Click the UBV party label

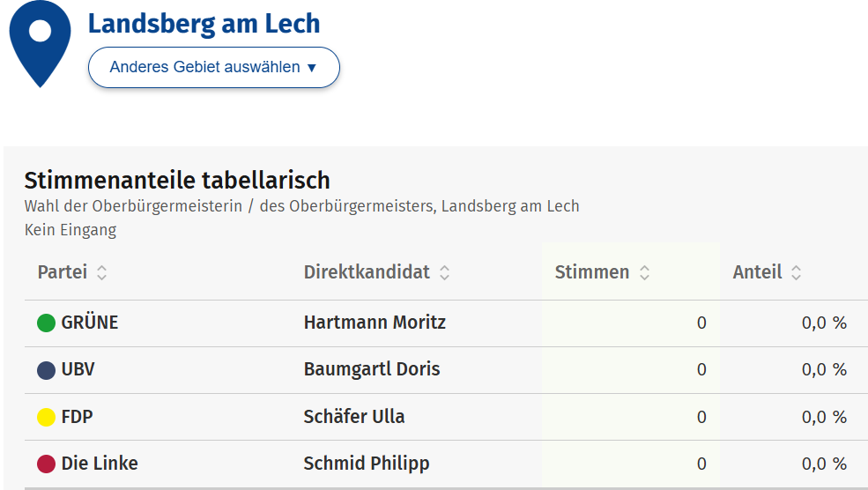point(78,369)
